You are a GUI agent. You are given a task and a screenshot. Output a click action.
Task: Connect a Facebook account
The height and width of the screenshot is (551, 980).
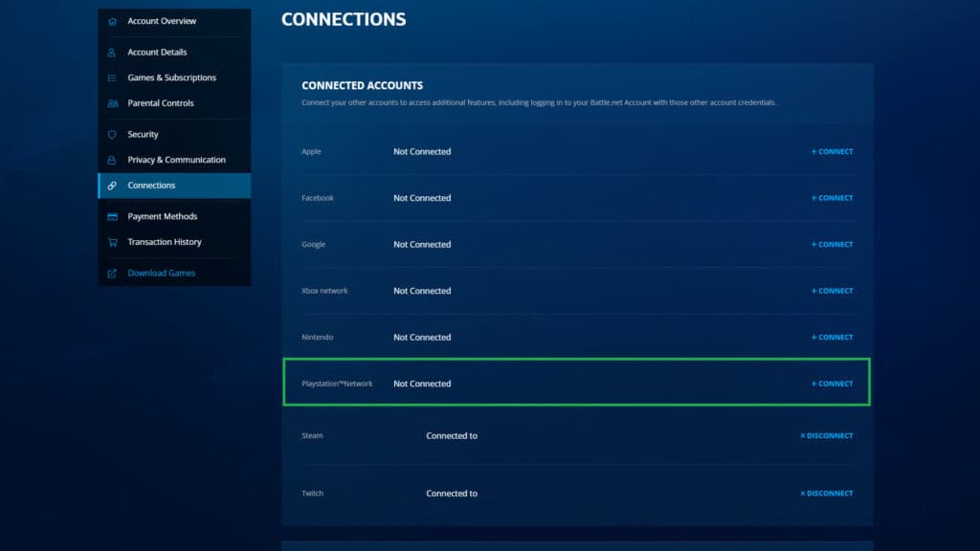point(831,198)
